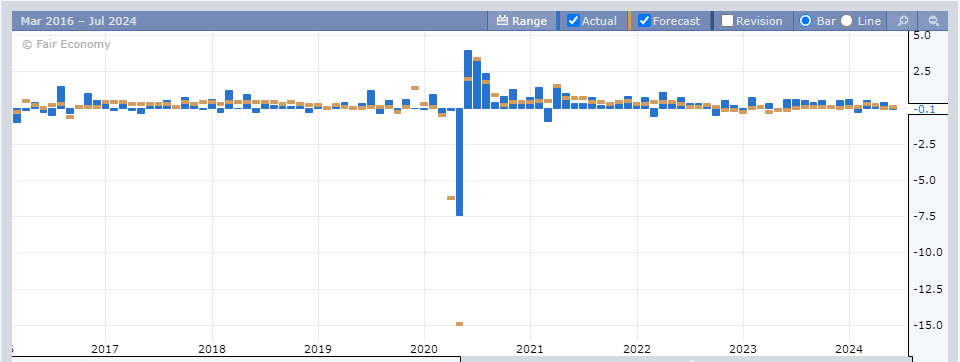Open the Range calendar picker
The height and width of the screenshot is (362, 960).
point(522,21)
